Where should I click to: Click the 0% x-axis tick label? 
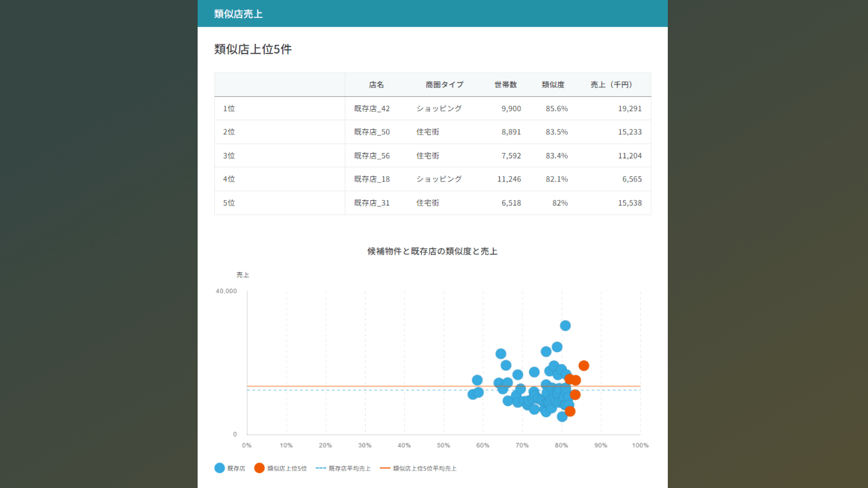247,445
